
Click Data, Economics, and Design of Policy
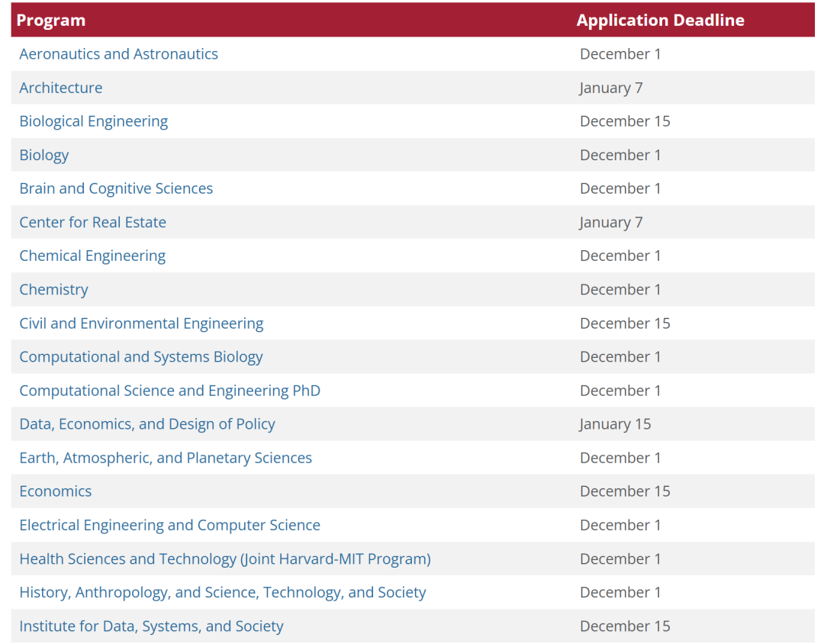147,424
